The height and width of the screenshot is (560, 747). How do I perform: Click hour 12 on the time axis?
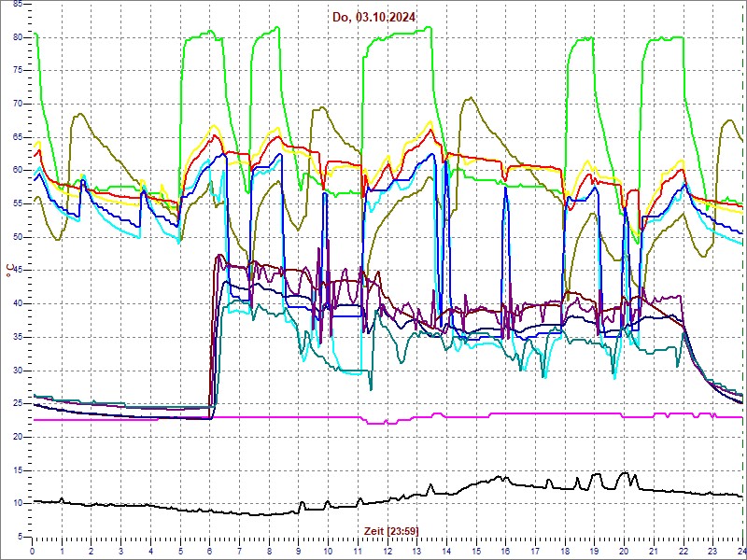(388, 551)
